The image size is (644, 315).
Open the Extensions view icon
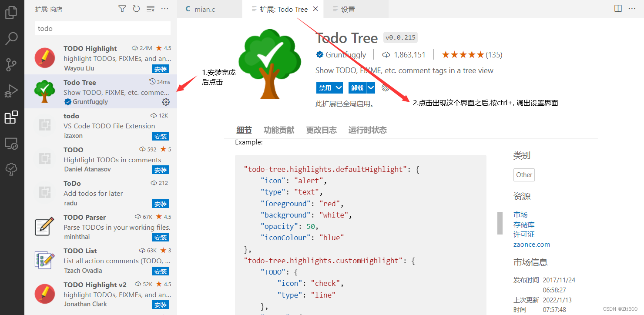11,117
